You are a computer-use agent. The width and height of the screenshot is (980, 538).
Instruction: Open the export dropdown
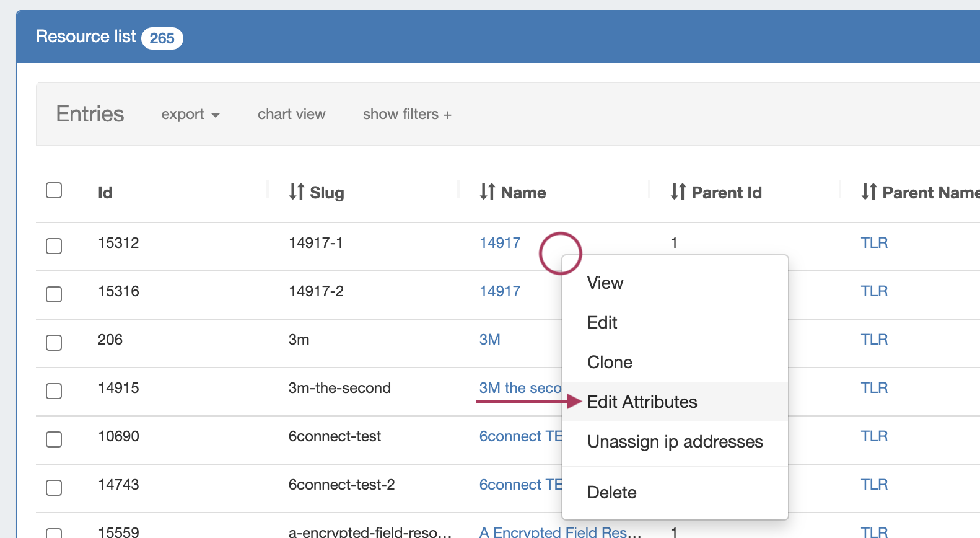coord(190,115)
